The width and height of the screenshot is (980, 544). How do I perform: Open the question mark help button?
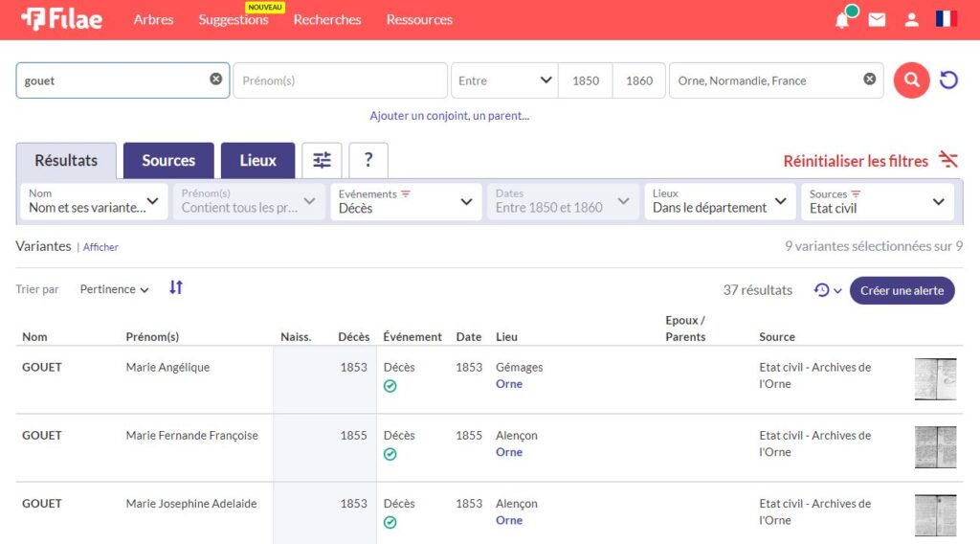coord(368,161)
